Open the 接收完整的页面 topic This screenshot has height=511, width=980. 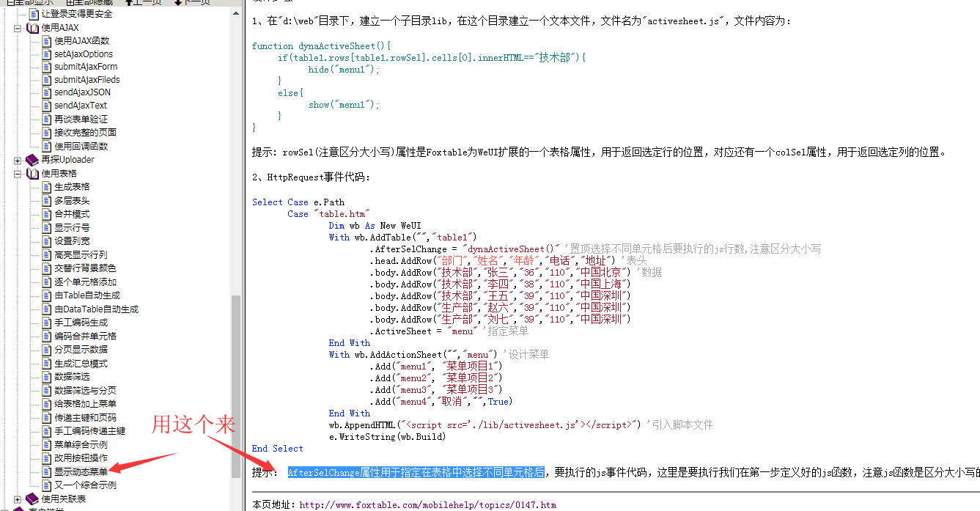(85, 133)
